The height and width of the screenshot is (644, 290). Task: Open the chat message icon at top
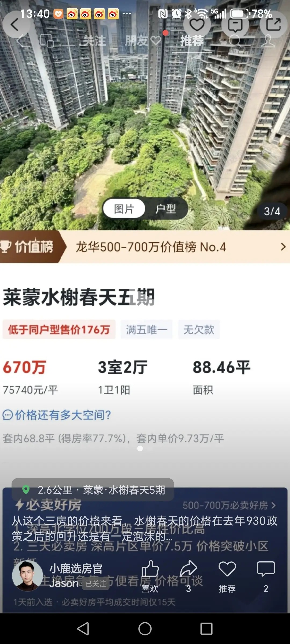pyautogui.click(x=235, y=25)
